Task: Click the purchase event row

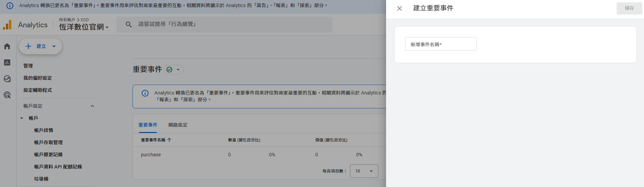Action: 259,155
